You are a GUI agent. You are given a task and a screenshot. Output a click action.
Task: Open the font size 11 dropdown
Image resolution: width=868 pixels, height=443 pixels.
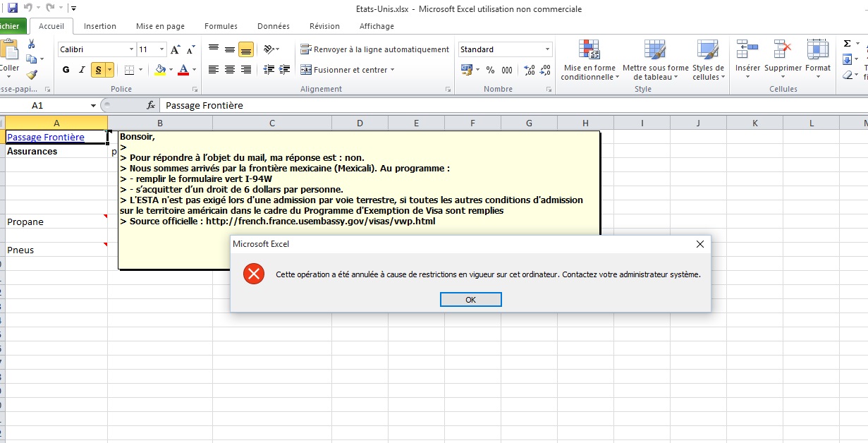click(x=162, y=49)
